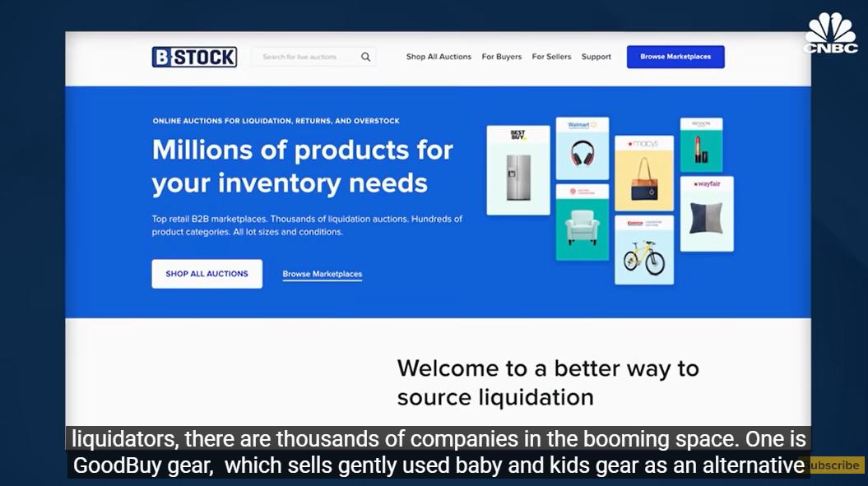This screenshot has width=868, height=486.
Task: Click the CNBC peacock logo
Action: tap(830, 33)
